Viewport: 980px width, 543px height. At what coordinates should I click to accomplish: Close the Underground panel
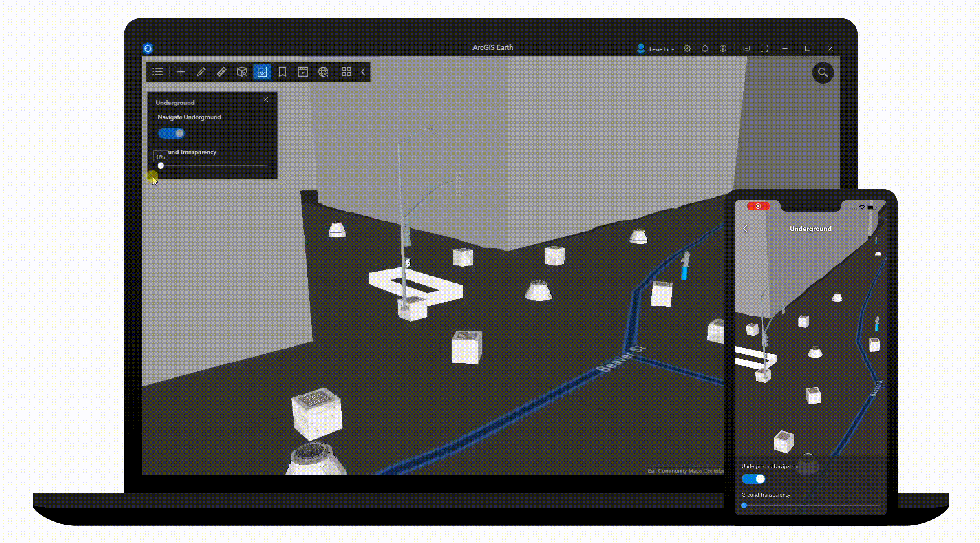click(266, 100)
